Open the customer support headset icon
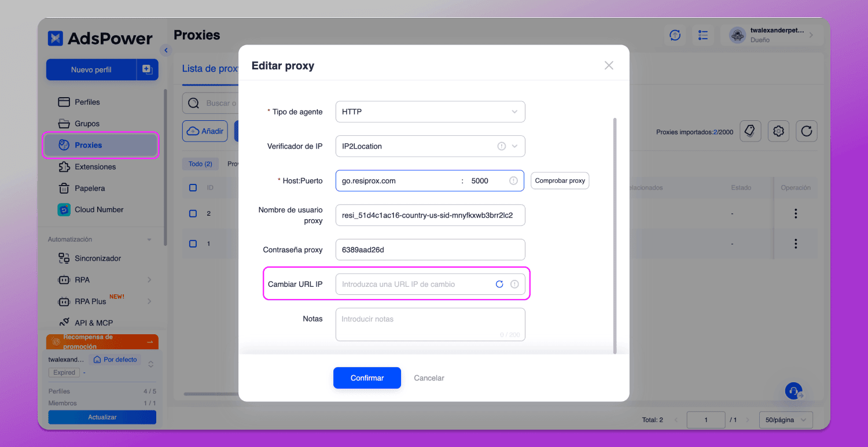The height and width of the screenshot is (447, 868). (794, 391)
